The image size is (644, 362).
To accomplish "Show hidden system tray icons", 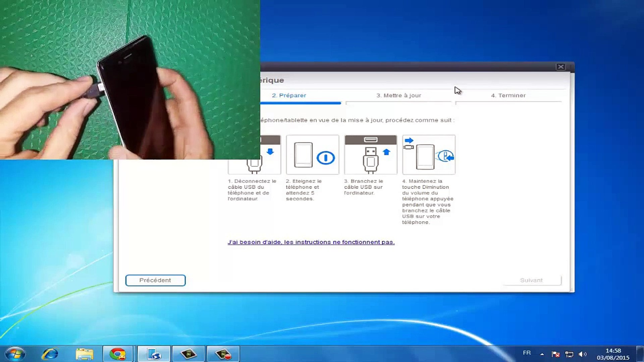I will pos(542,354).
